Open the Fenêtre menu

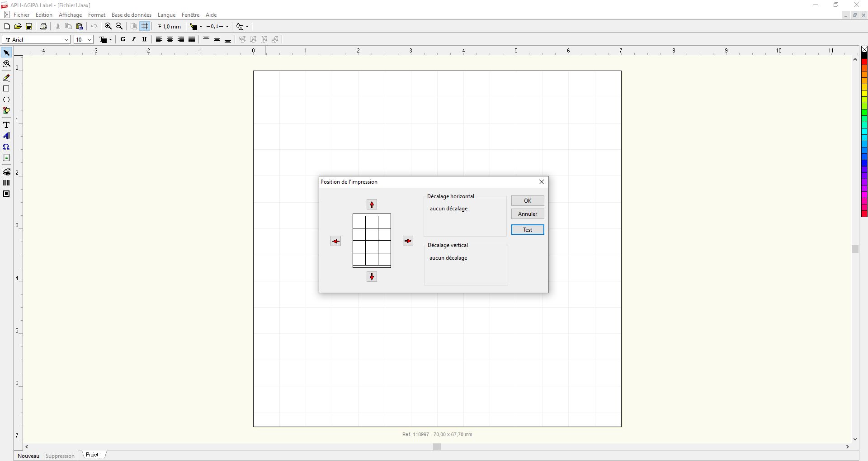click(190, 15)
